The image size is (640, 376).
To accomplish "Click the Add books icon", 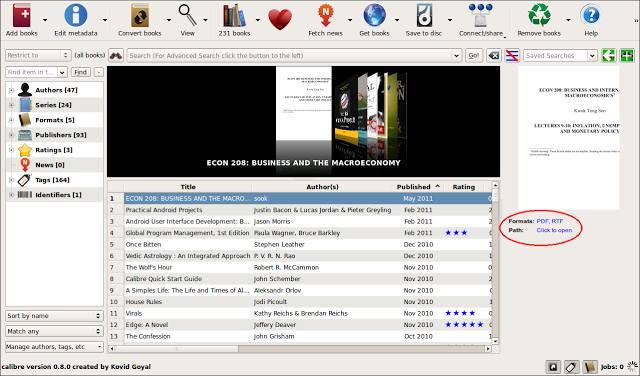I will click(x=22, y=16).
